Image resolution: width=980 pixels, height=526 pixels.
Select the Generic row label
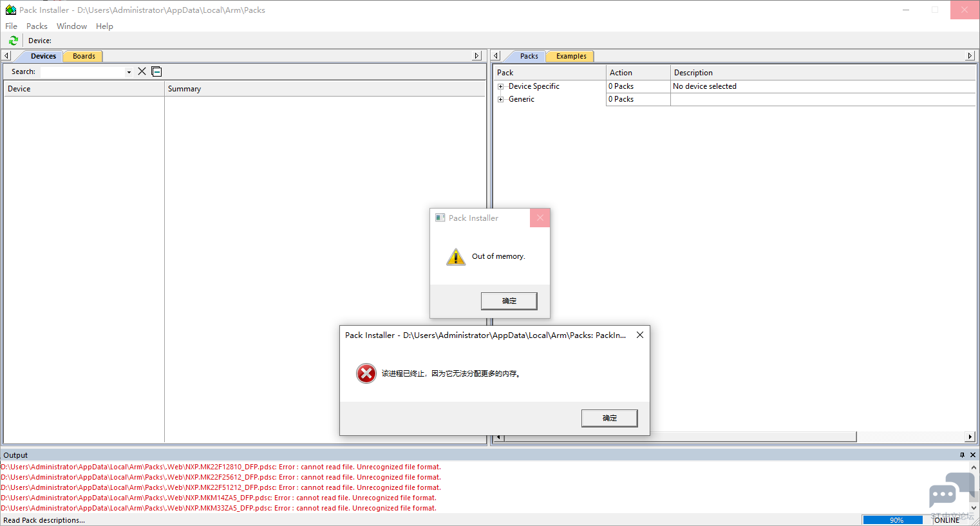click(522, 99)
